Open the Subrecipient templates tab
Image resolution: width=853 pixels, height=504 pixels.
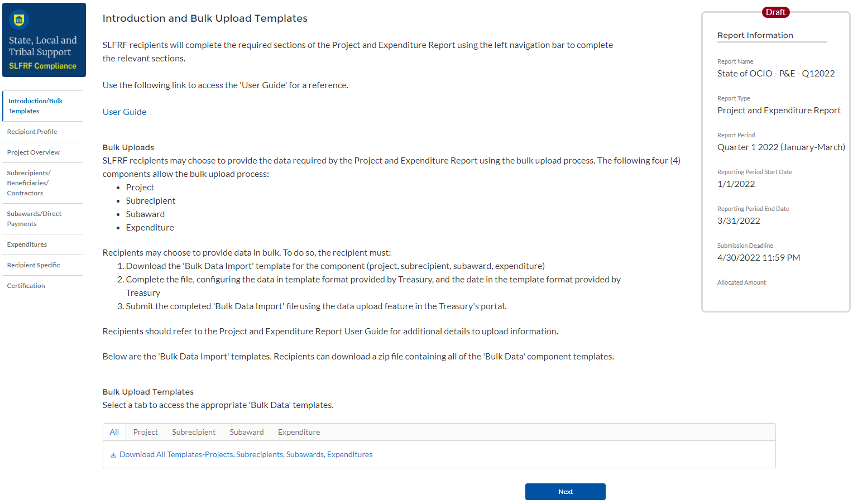[x=194, y=433]
